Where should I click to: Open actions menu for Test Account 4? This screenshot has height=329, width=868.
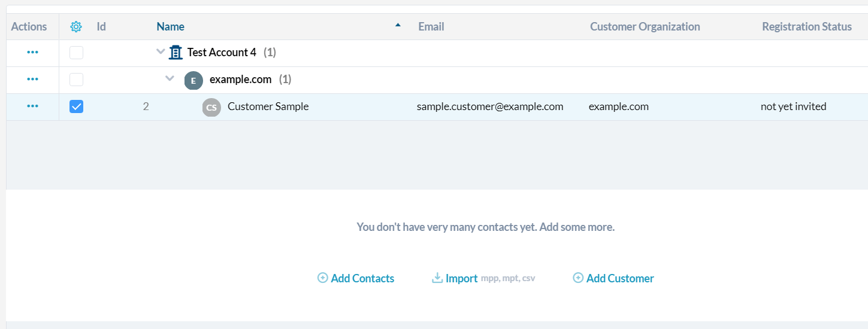pos(32,53)
